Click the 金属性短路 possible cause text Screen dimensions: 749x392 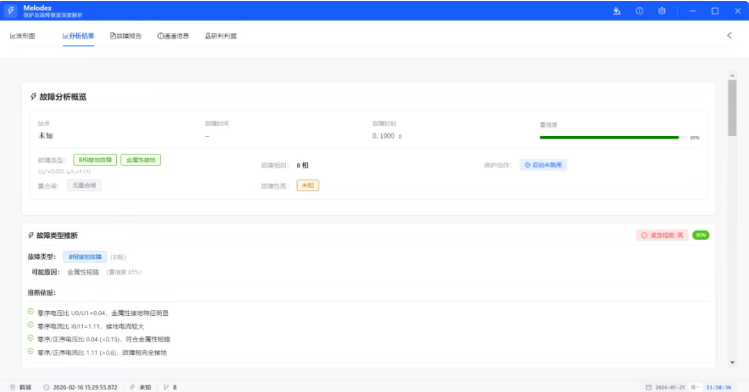(x=83, y=272)
